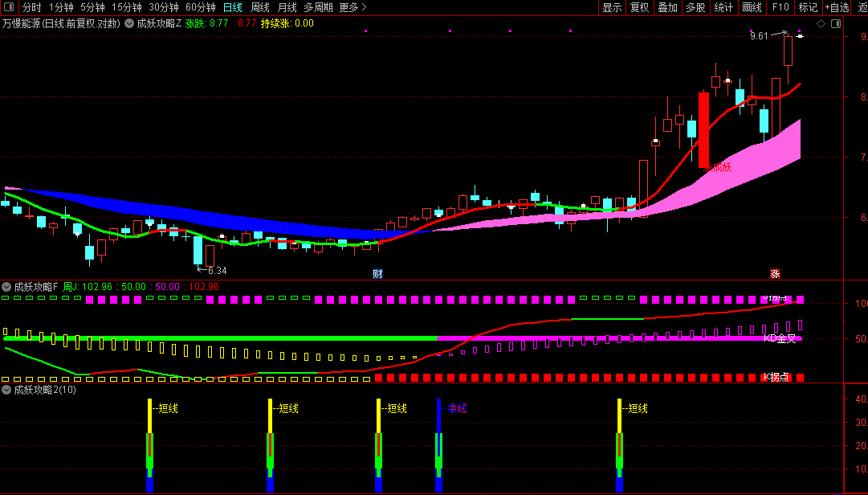Image resolution: width=868 pixels, height=495 pixels.
Task: Toggle the side panel icon beside the diamond
Action: point(836,24)
